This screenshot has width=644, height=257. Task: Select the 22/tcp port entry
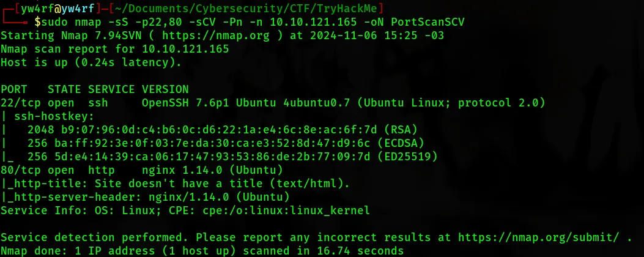click(18, 103)
